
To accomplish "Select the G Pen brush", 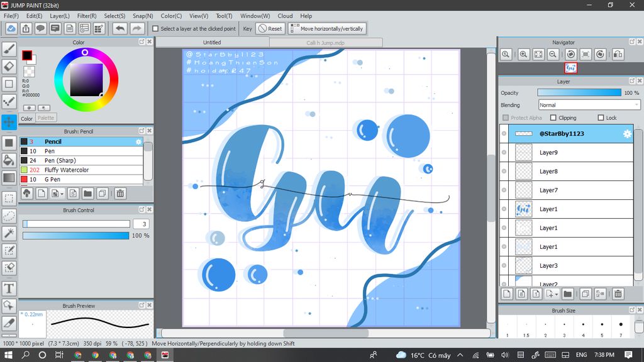I will point(81,179).
